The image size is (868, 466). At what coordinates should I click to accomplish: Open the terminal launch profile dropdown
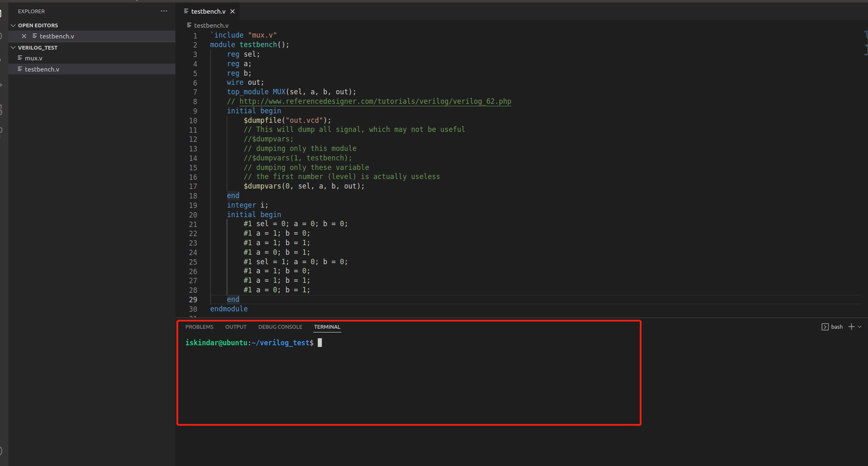click(x=860, y=327)
